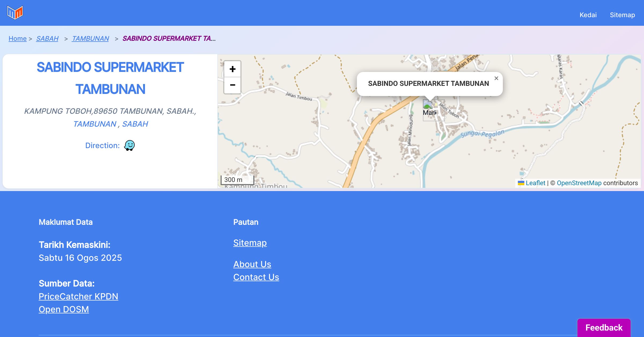Close the map popup
The height and width of the screenshot is (337, 644).
pos(496,78)
